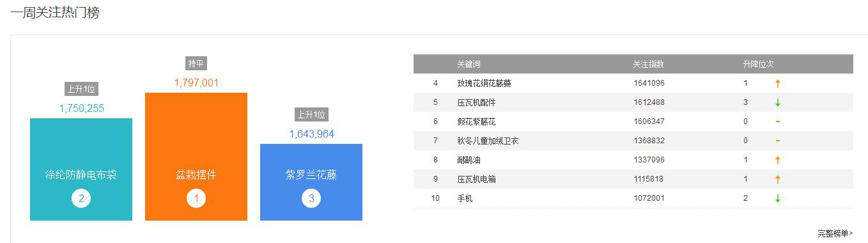868x243 pixels.
Task: Click the rank change value 3 for 压瓦机配件
Action: pos(745,102)
